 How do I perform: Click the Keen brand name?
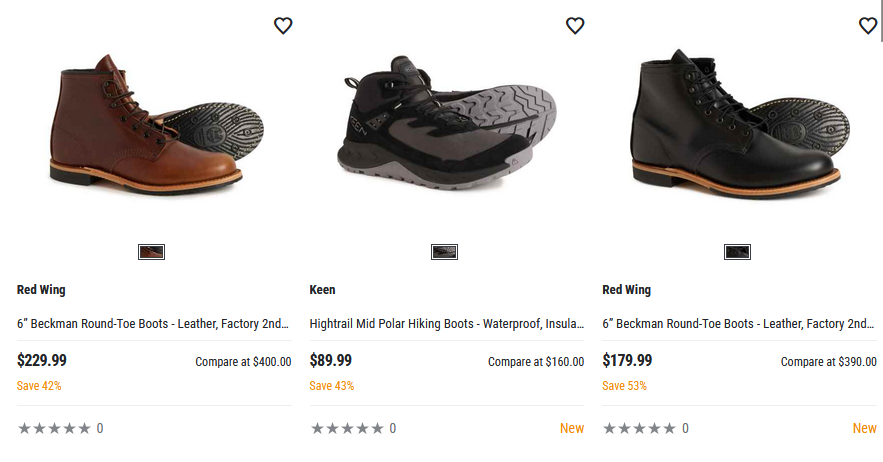[x=322, y=290]
